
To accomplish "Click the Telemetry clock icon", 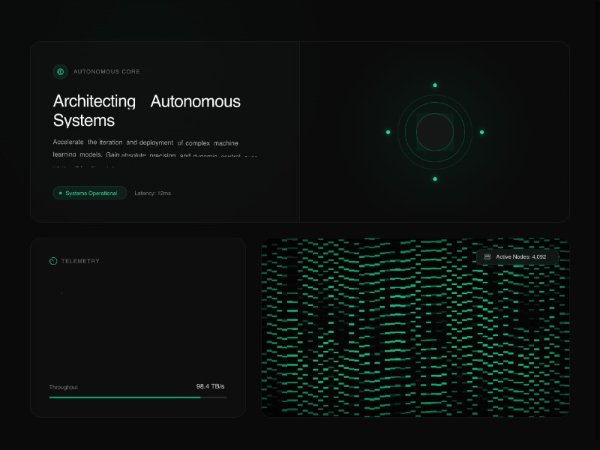I will tap(53, 261).
